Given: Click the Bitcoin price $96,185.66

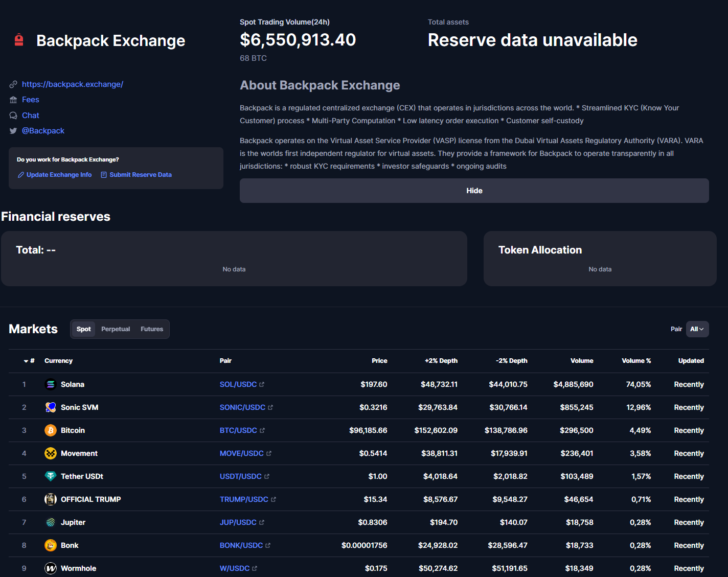Looking at the screenshot, I should click(368, 430).
